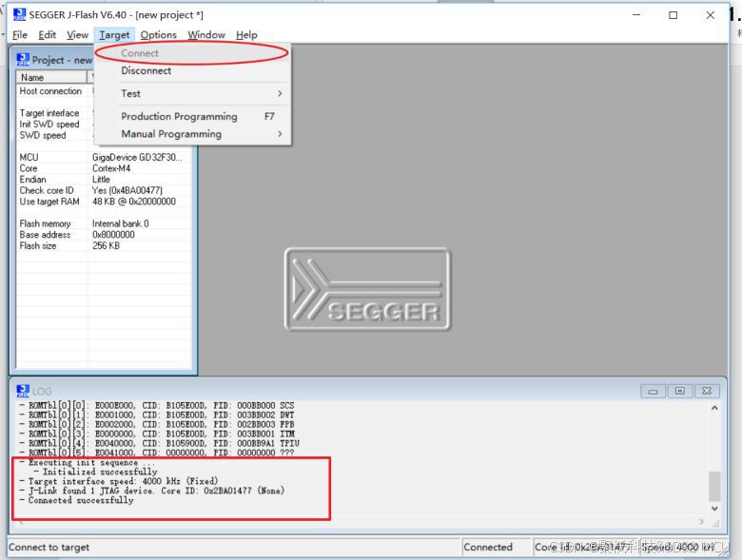Minimize the LOG window

(653, 391)
